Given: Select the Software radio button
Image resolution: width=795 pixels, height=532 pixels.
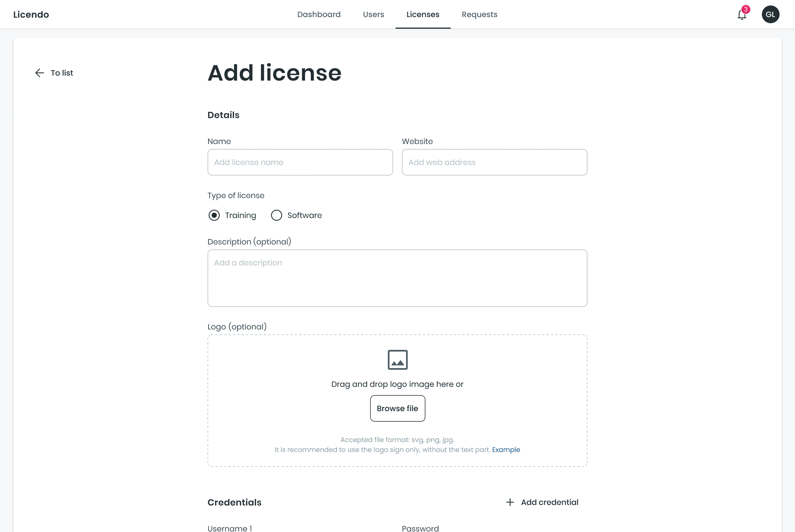Looking at the screenshot, I should point(276,215).
